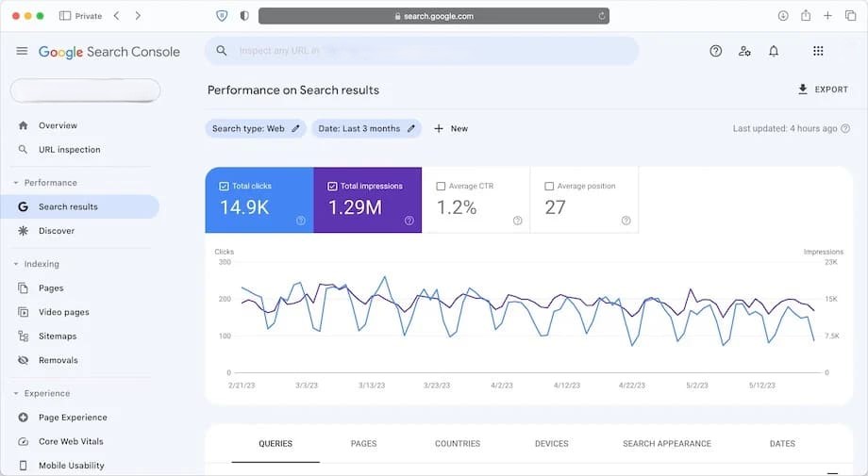This screenshot has width=868, height=476.
Task: Enable Average position checkbox
Action: (549, 187)
